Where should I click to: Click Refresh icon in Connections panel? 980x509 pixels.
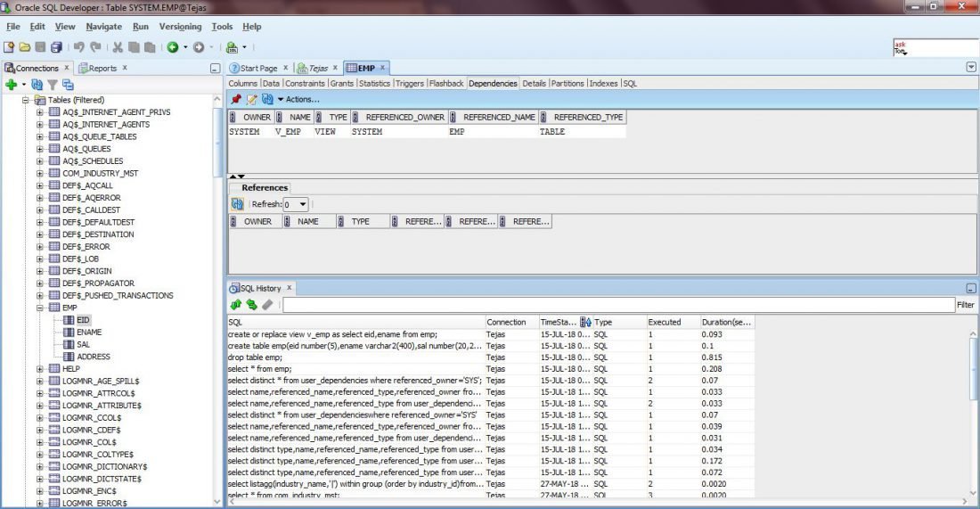(x=37, y=85)
